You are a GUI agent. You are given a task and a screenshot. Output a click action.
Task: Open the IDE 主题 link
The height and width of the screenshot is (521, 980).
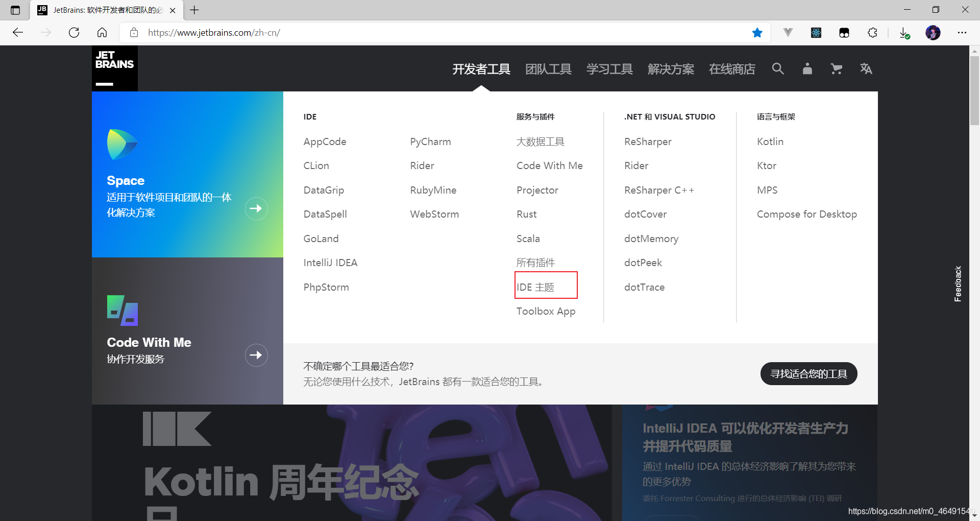point(535,287)
